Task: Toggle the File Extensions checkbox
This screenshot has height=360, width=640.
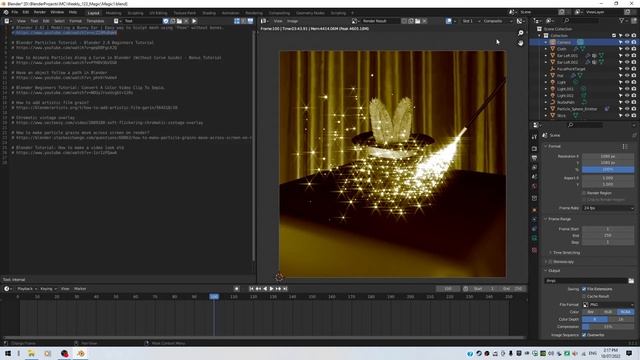Action: click(584, 289)
